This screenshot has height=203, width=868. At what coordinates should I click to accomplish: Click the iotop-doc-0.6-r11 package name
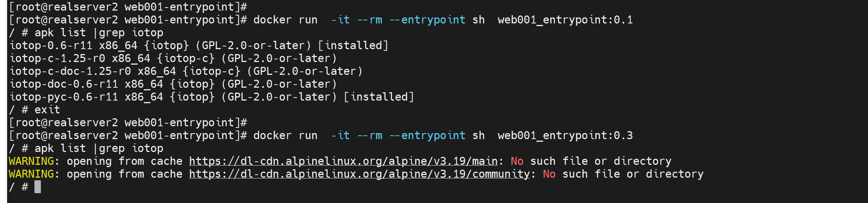[64, 84]
